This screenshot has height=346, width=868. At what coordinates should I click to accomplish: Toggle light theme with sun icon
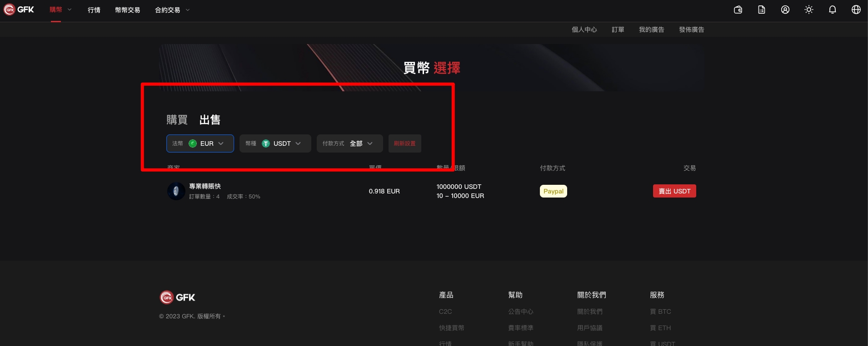click(x=809, y=10)
